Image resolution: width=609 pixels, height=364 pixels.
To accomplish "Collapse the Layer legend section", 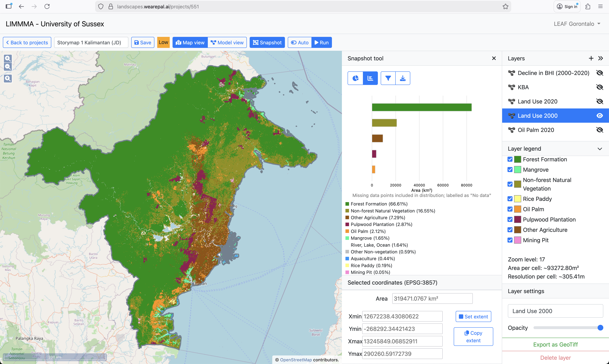I will [600, 149].
